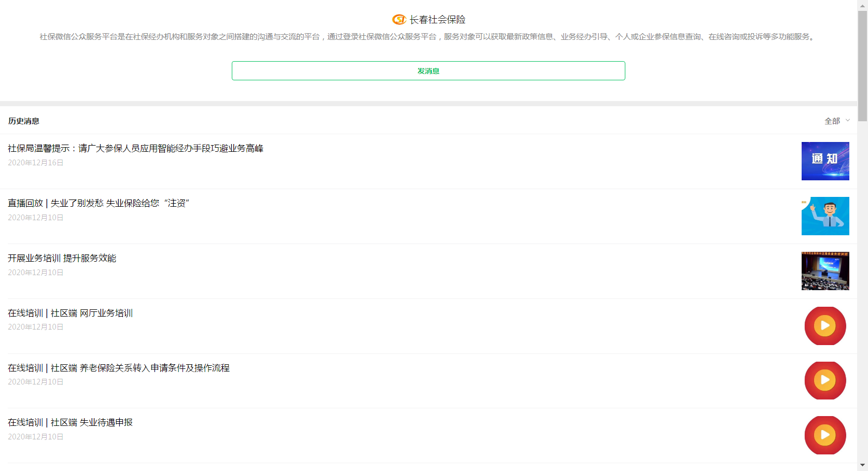This screenshot has width=868, height=471.
Task: Click the 长春社会保险 orange logo icon
Action: [x=399, y=20]
